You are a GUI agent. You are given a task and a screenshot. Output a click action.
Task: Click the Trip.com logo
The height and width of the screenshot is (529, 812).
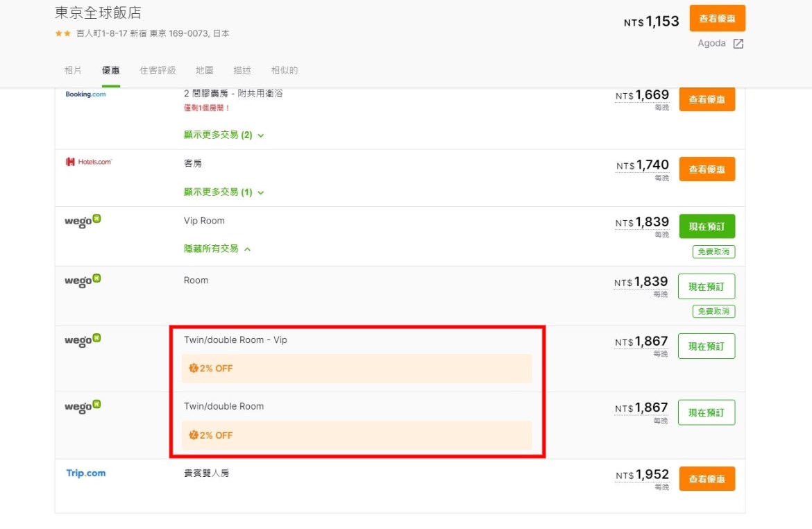coord(86,473)
